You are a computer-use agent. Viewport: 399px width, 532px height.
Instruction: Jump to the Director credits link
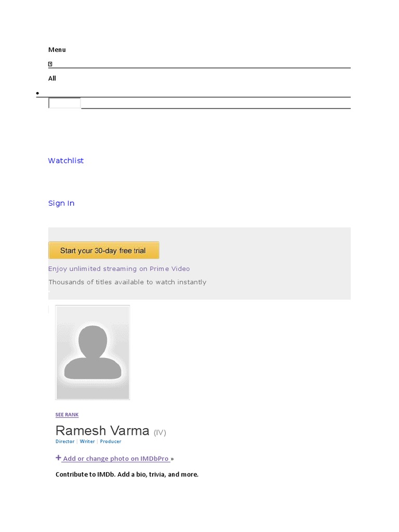(x=65, y=442)
